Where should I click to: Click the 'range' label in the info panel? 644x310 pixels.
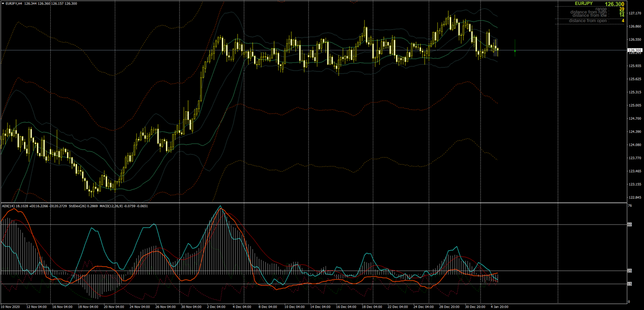pos(601,9)
